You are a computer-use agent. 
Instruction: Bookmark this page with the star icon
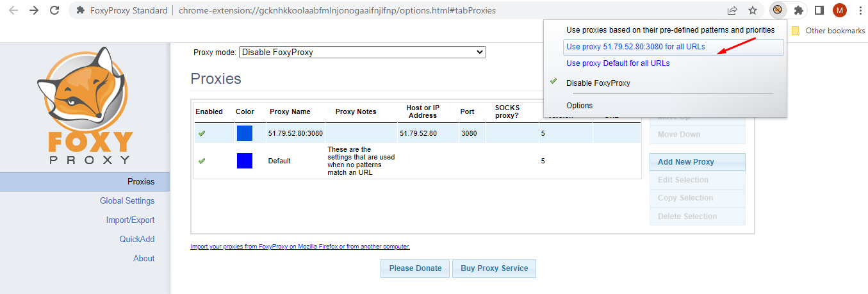[x=753, y=10]
